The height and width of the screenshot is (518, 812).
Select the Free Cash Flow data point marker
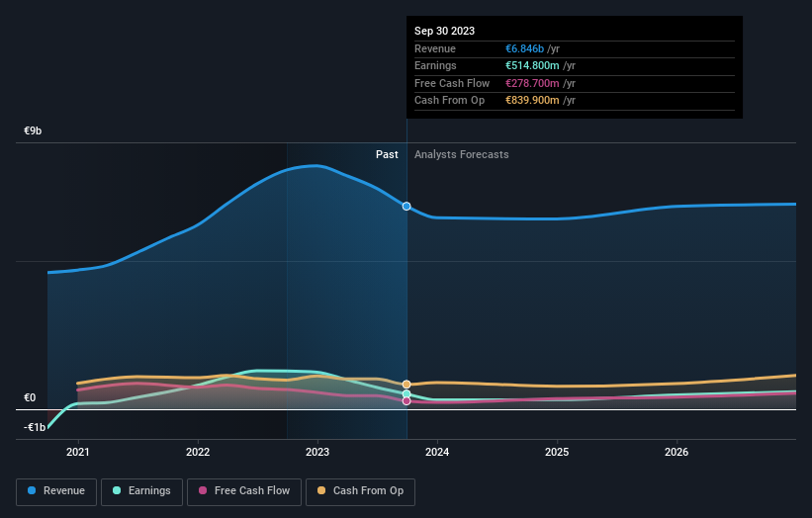click(x=406, y=401)
